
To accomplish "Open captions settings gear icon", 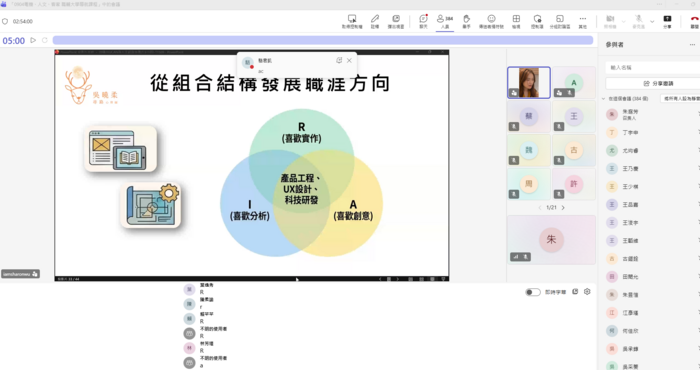I will click(587, 291).
